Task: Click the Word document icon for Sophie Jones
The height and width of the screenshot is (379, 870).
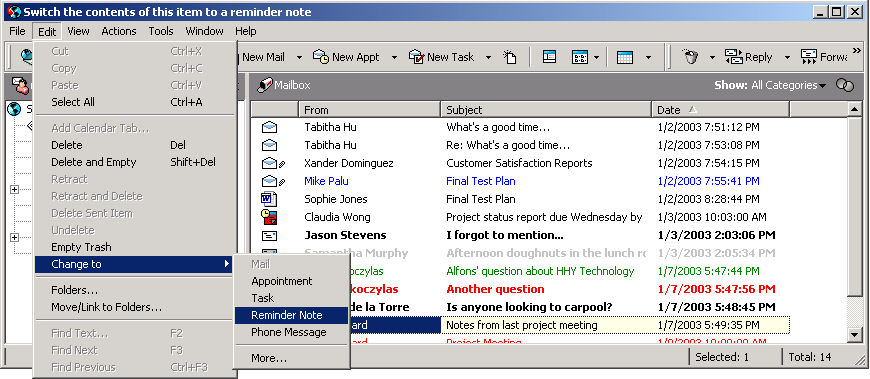Action: click(269, 199)
